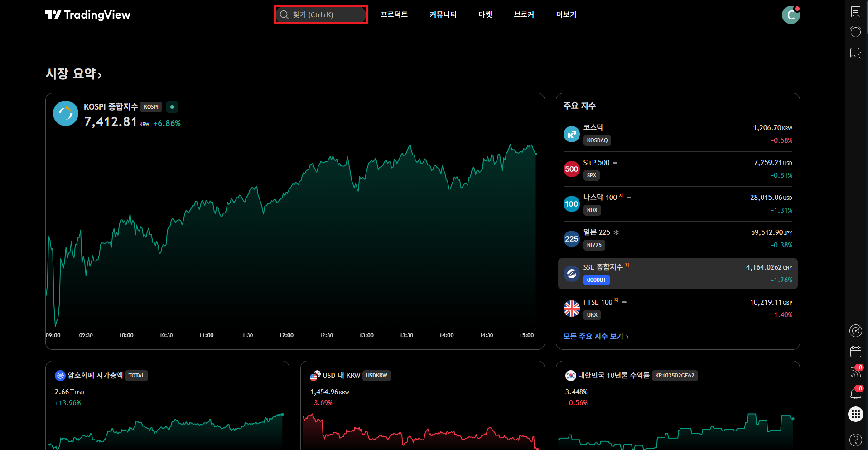Screen dimensions: 868x450
Task: Click the 대한민국 10년물 수익률 mini chart
Action: click(x=676, y=431)
